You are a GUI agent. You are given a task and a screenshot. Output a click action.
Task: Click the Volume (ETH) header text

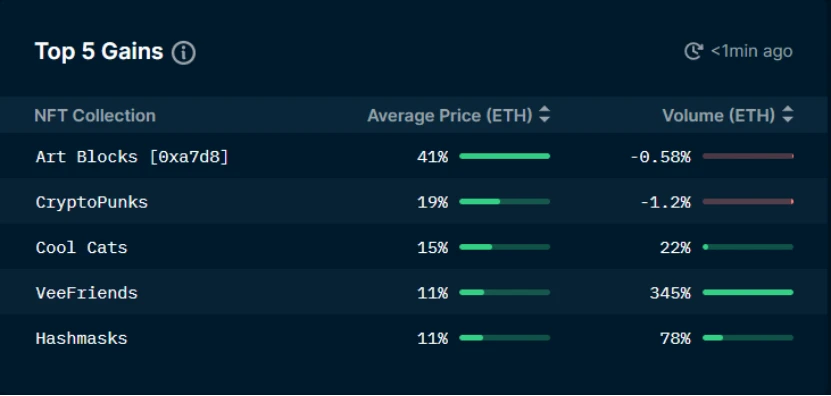point(719,115)
